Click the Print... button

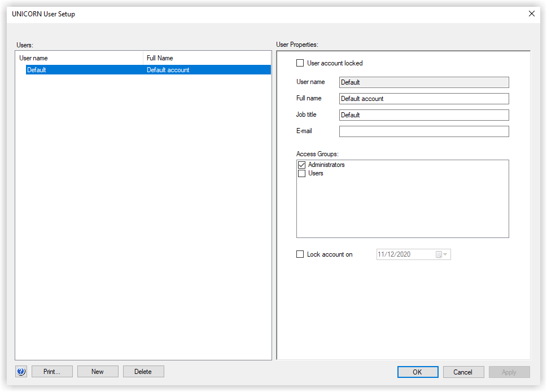(52, 372)
